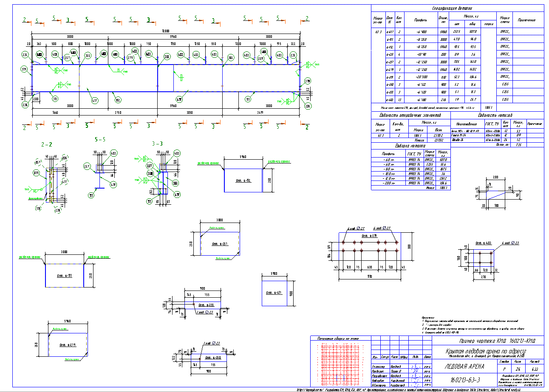Click the "3050" dimension under the beam view
The image size is (549, 392).
tap(190, 112)
